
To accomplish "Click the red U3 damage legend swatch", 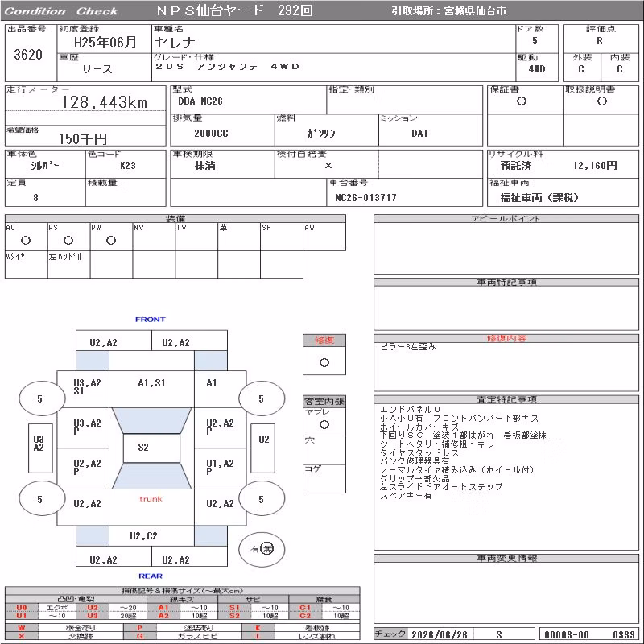I will 93,616.
